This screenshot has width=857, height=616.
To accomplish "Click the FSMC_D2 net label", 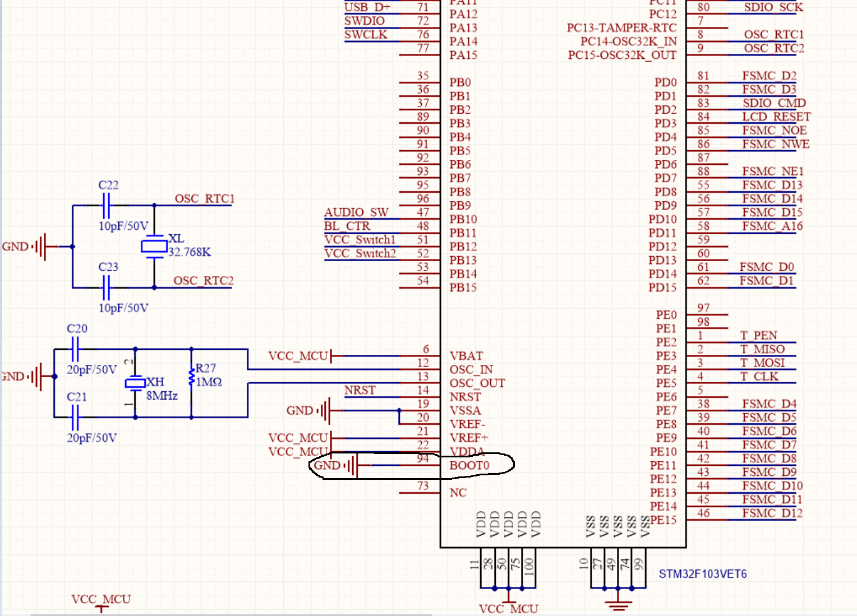I will (x=770, y=76).
